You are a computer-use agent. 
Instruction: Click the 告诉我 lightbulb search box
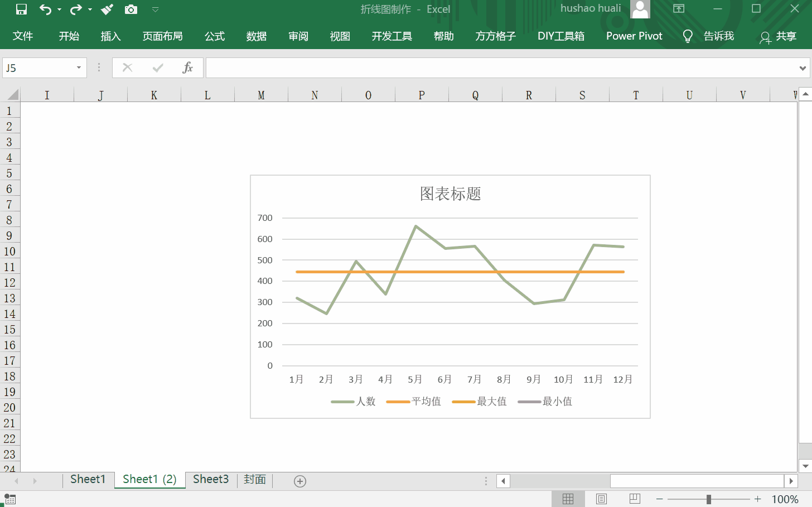pyautogui.click(x=709, y=36)
